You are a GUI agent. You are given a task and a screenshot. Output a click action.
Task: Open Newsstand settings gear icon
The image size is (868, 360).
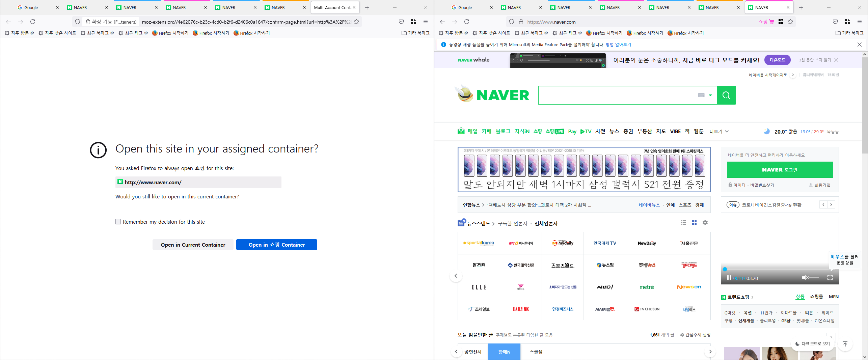pyautogui.click(x=705, y=223)
